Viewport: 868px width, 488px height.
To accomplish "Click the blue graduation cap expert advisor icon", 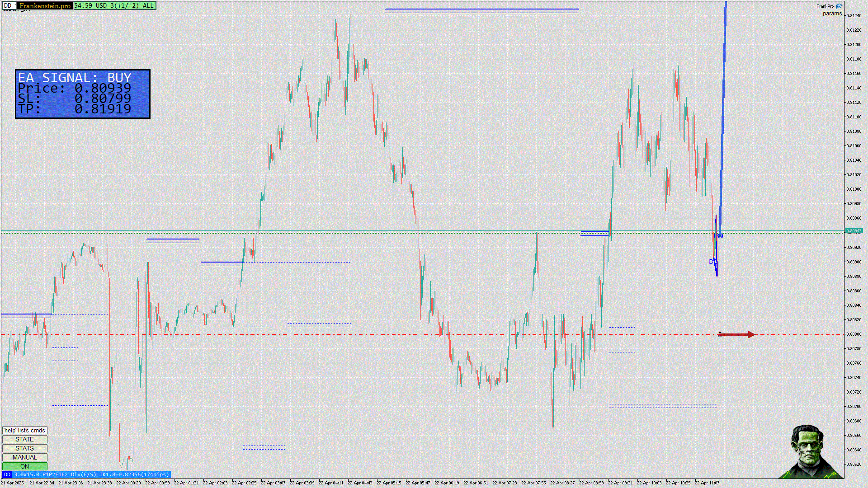I will point(839,6).
